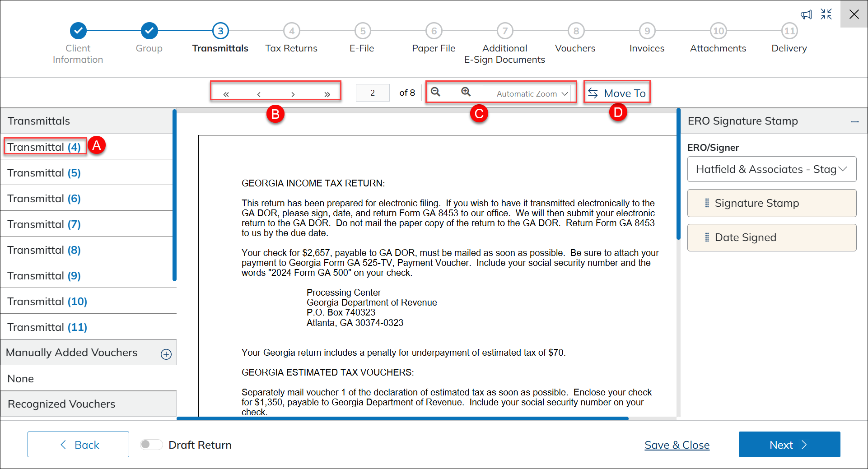Click the page number input field
Image resolution: width=868 pixels, height=469 pixels.
pyautogui.click(x=373, y=93)
